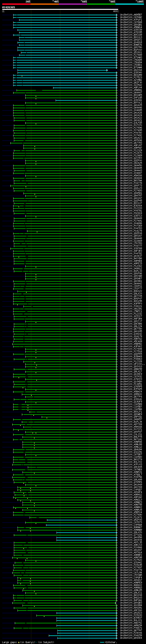
Task: Select the UniRef100_C5XBK1 entry
Action: (131, 65)
